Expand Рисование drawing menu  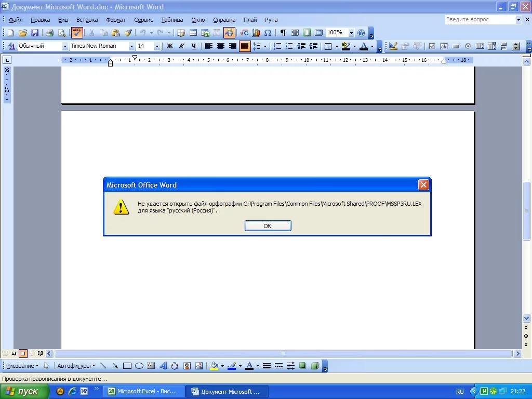coord(22,366)
